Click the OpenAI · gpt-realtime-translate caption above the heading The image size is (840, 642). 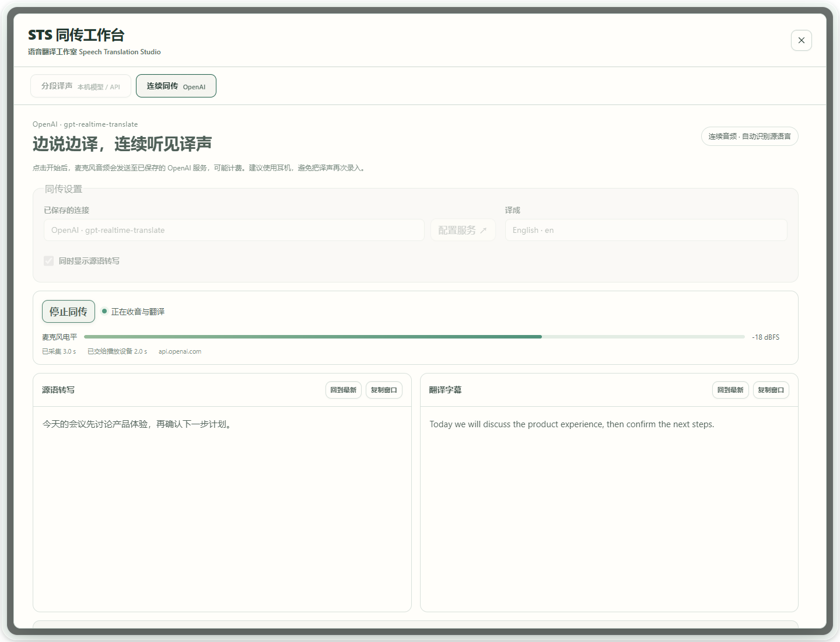[x=85, y=124]
